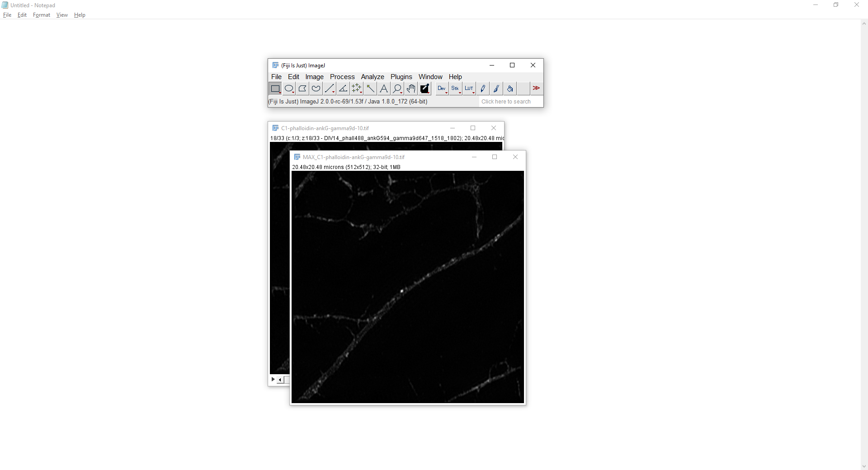Viewport: 868px width, 470px height.
Task: Open Notepad Help menu
Action: coord(80,15)
